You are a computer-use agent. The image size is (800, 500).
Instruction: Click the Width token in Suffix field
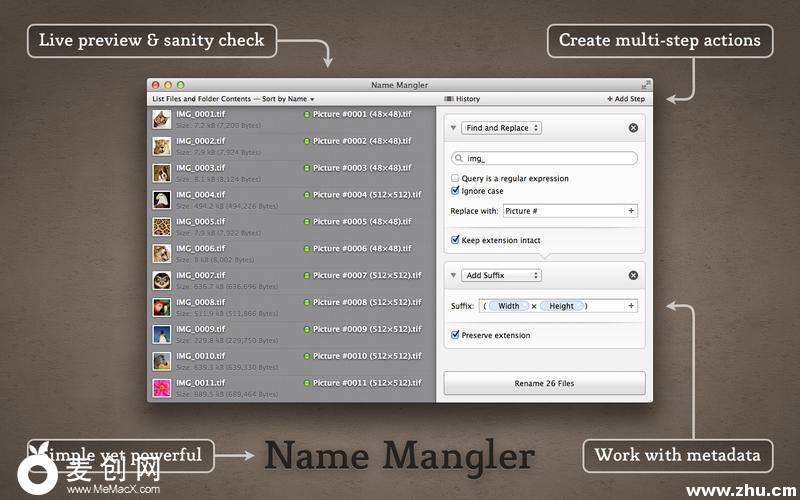pyautogui.click(x=508, y=306)
